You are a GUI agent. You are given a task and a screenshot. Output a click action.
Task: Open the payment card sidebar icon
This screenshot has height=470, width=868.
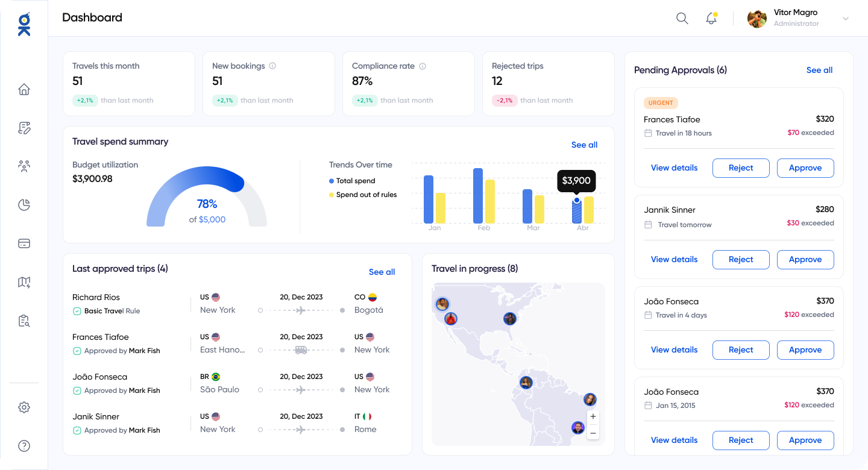point(24,243)
